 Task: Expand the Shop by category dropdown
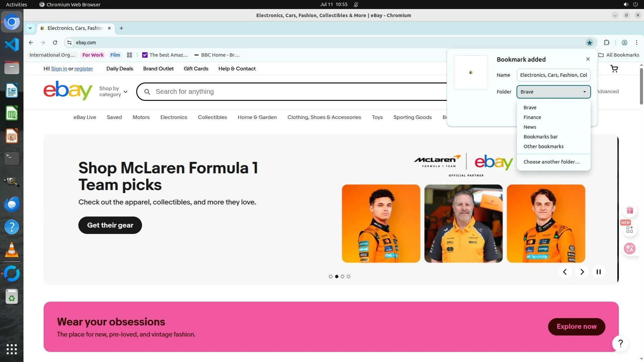(113, 92)
